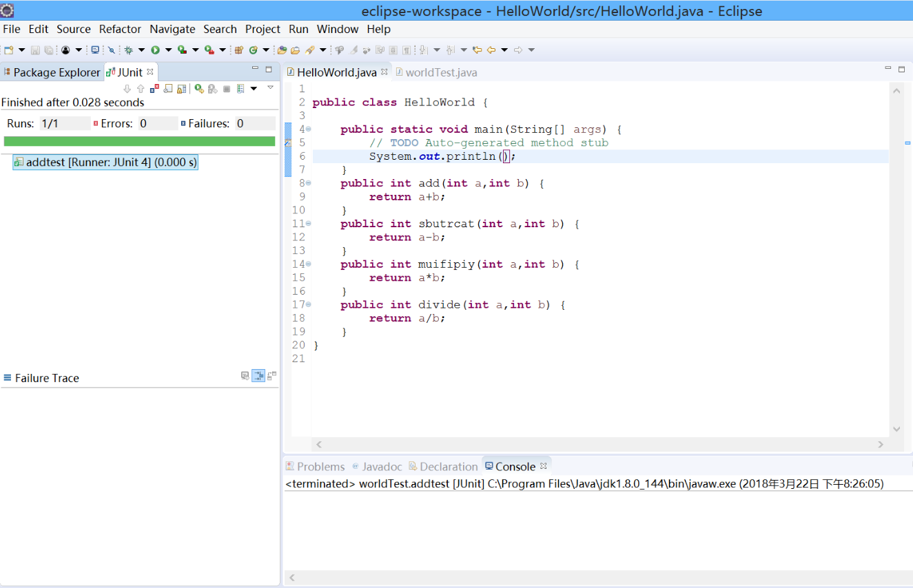Switch to Package Explorer tab
This screenshot has height=588, width=913.
(x=52, y=72)
